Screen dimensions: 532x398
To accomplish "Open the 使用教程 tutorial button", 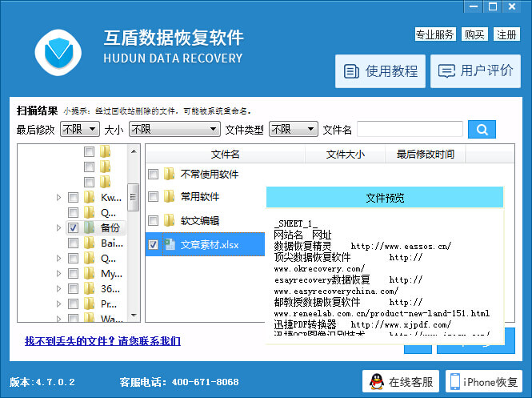I will click(380, 71).
